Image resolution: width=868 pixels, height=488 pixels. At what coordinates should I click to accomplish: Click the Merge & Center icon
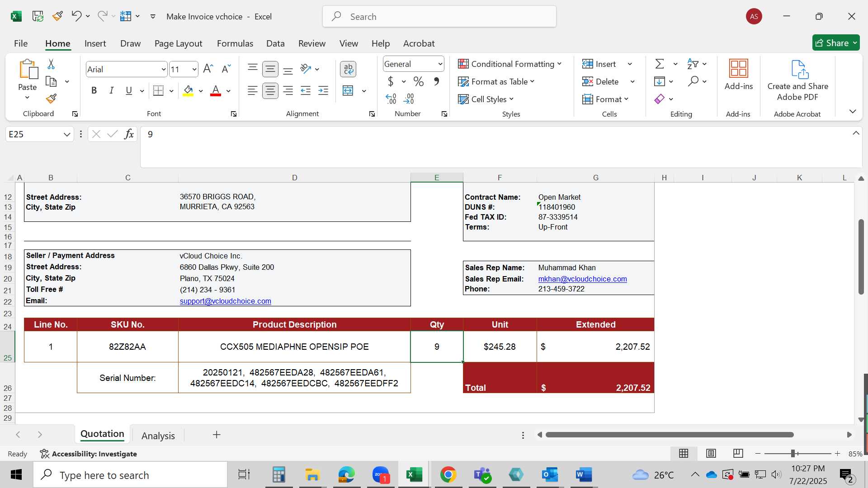point(348,91)
